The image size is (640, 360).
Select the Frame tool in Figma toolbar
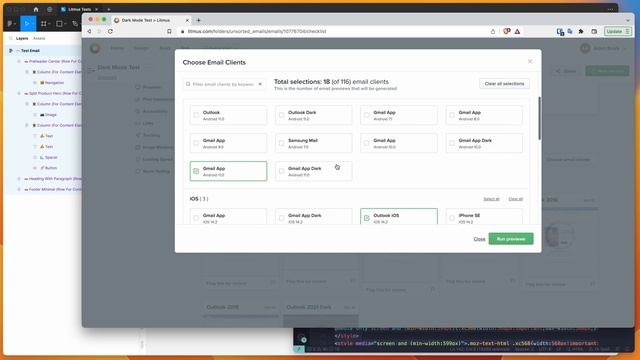point(44,24)
